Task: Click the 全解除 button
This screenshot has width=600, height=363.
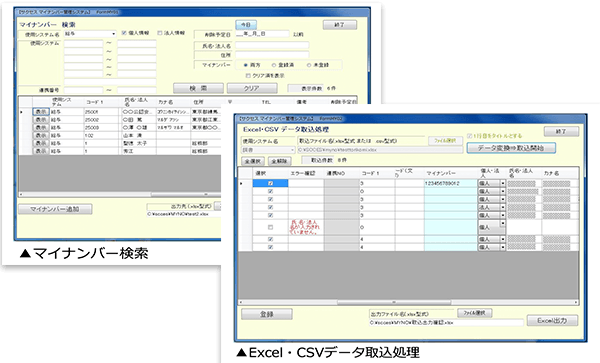Action: tap(279, 161)
